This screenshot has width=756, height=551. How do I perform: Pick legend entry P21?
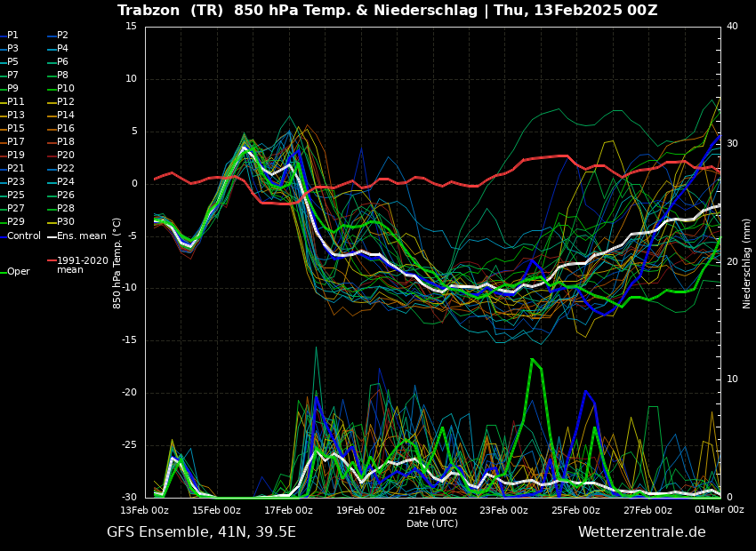(x=15, y=168)
